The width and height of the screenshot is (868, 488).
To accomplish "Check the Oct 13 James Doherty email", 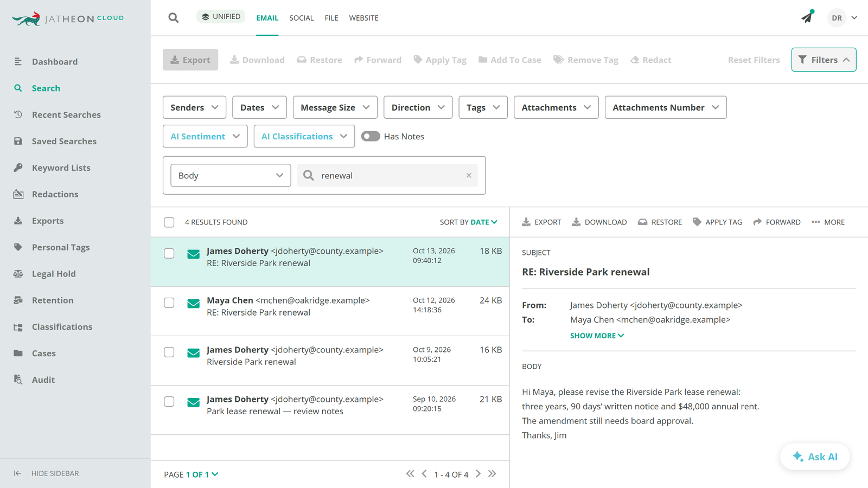I will (169, 254).
